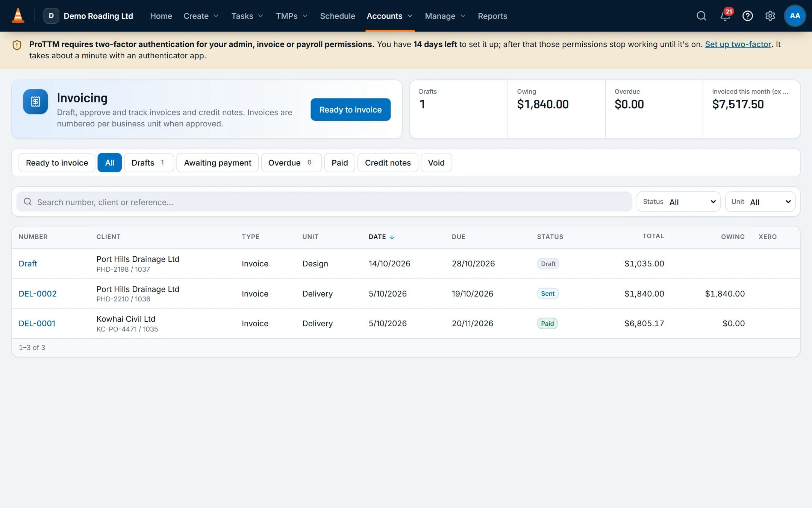This screenshot has width=812, height=508.
Task: Select the Ready to invoice tab
Action: pos(57,163)
